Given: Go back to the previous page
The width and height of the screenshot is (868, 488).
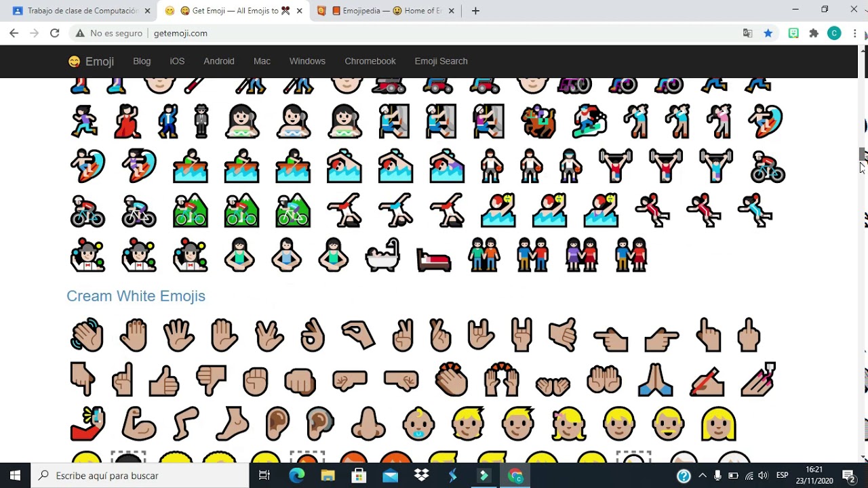Looking at the screenshot, I should pyautogui.click(x=14, y=33).
